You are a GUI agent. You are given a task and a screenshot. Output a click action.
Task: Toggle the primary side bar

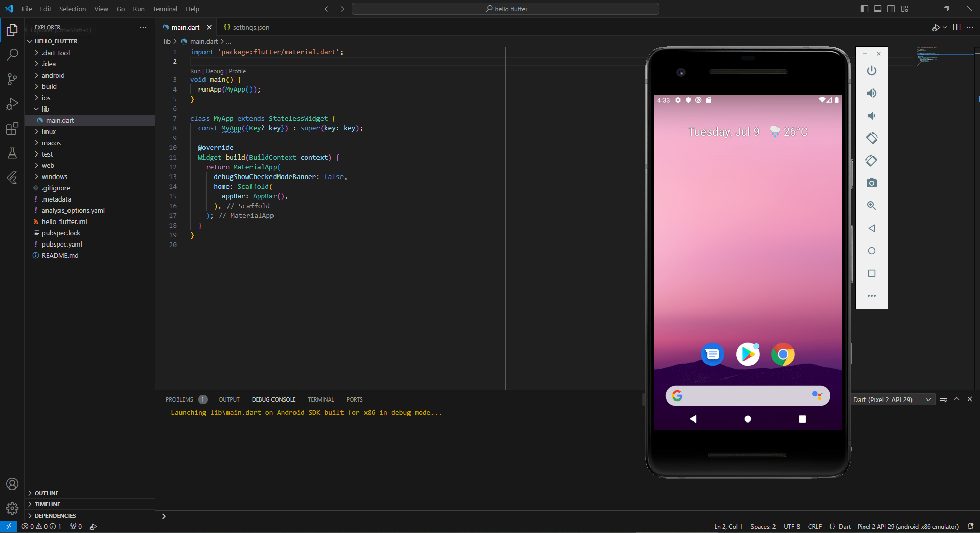(x=864, y=9)
